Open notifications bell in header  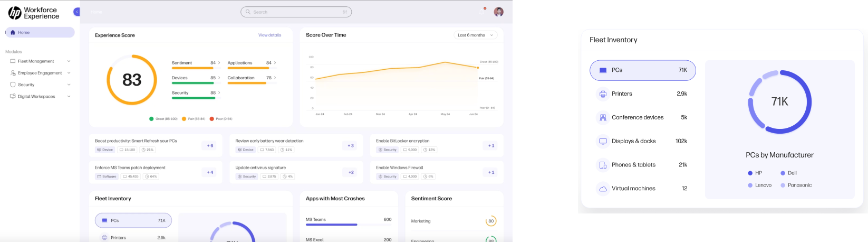click(483, 11)
